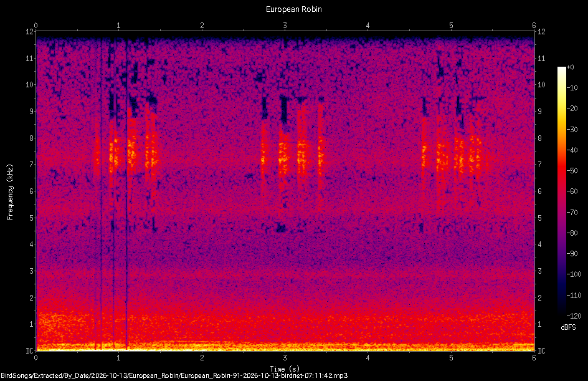Click the 'dBFS' colorbar unit label
588x381 pixels.
pyautogui.click(x=568, y=327)
